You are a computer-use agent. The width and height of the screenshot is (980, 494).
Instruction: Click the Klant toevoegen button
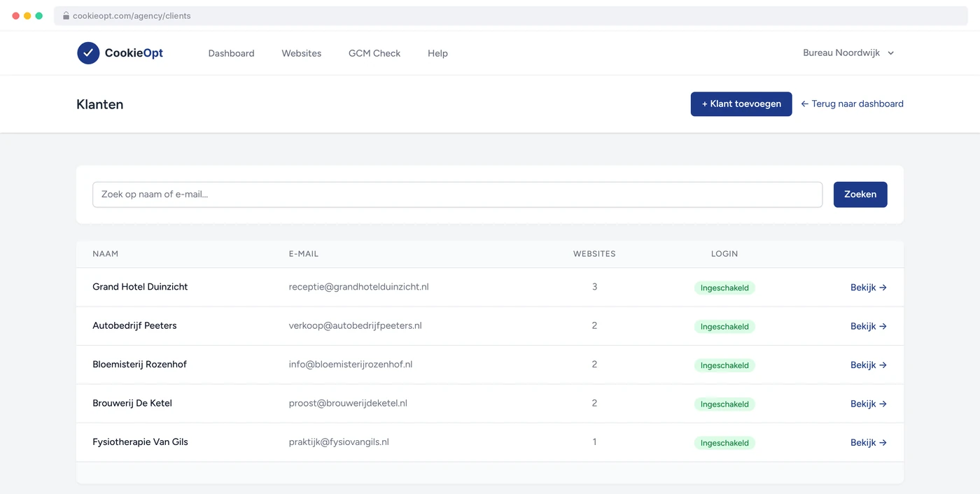(741, 104)
